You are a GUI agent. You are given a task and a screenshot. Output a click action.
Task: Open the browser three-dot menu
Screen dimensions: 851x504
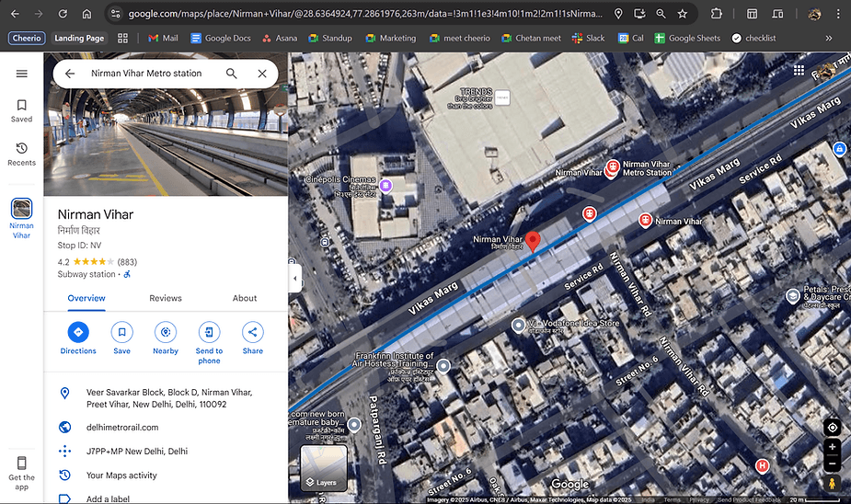click(x=838, y=14)
